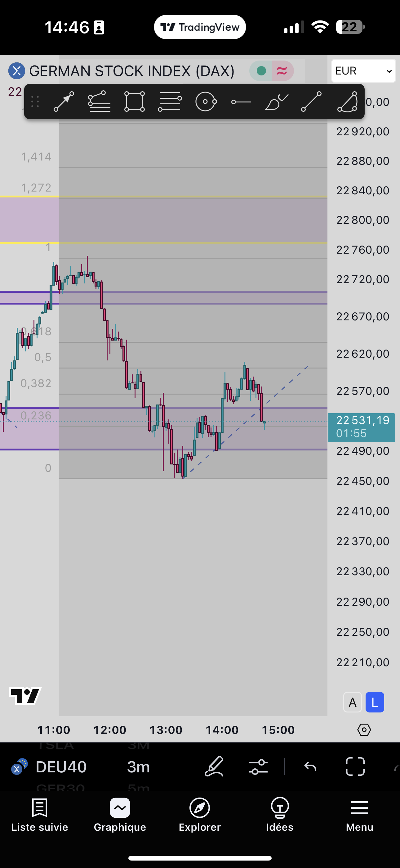
Task: Switch to Liste suivie tab
Action: tap(40, 814)
